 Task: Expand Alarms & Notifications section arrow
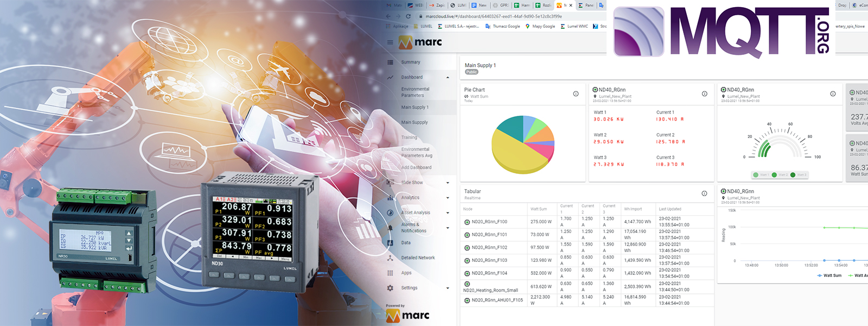click(448, 228)
